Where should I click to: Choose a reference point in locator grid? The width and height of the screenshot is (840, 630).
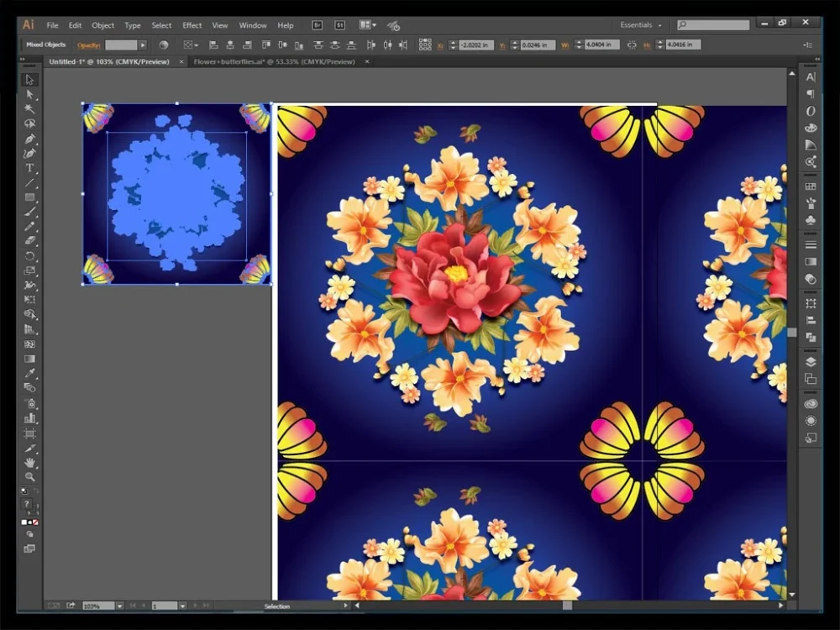pos(425,45)
